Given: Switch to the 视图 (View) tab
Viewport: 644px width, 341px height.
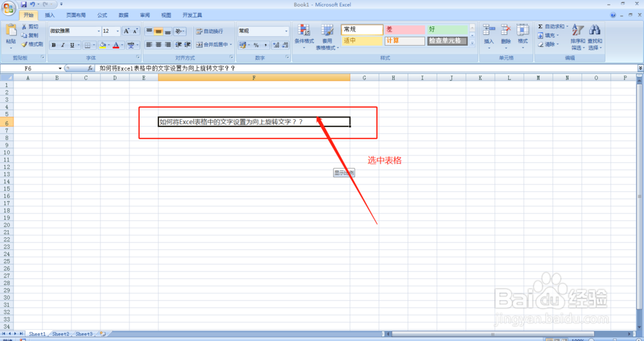Looking at the screenshot, I should pos(166,15).
